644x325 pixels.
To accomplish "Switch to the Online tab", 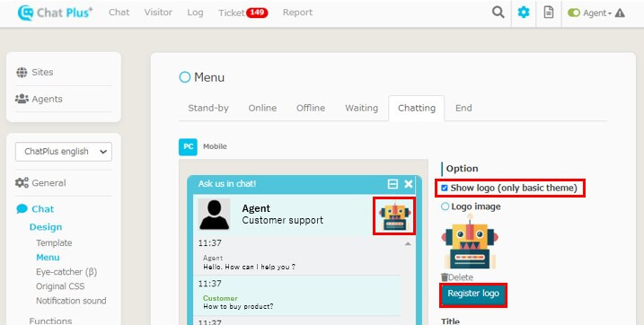I will (262, 108).
